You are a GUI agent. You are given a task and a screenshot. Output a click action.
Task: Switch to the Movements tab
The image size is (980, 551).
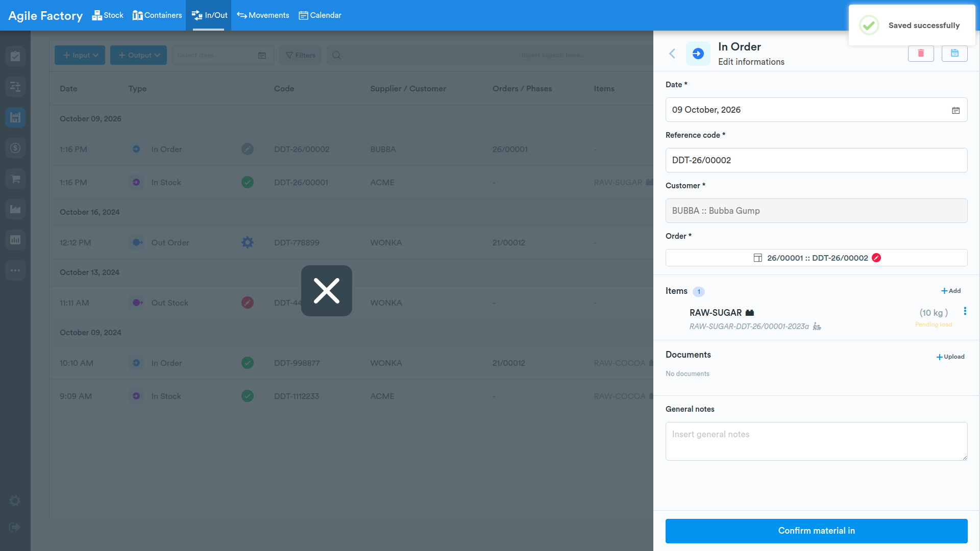point(263,15)
